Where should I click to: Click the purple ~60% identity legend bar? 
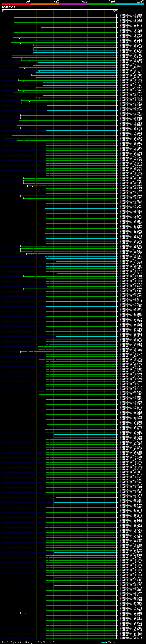click(73, 4)
